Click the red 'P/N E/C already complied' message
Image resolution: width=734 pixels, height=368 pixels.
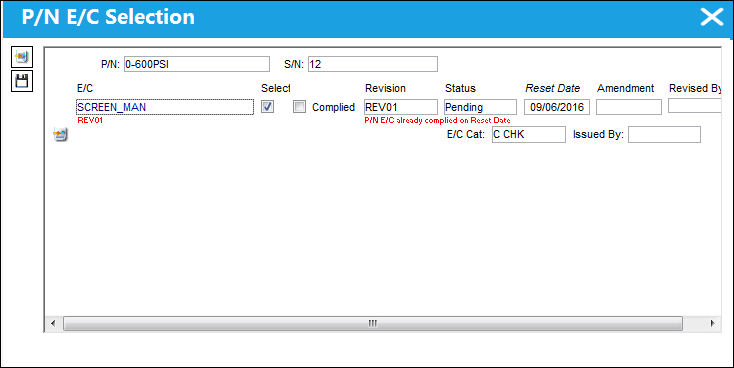pos(437,120)
